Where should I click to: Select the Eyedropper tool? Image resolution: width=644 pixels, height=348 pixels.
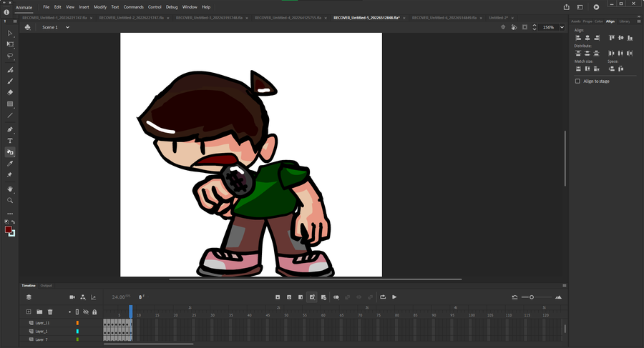click(10, 164)
